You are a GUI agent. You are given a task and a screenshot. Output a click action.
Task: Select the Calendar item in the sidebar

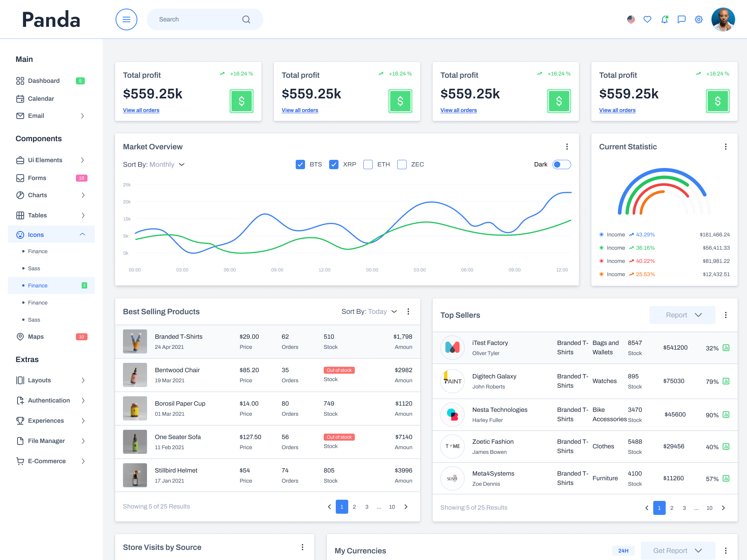41,98
